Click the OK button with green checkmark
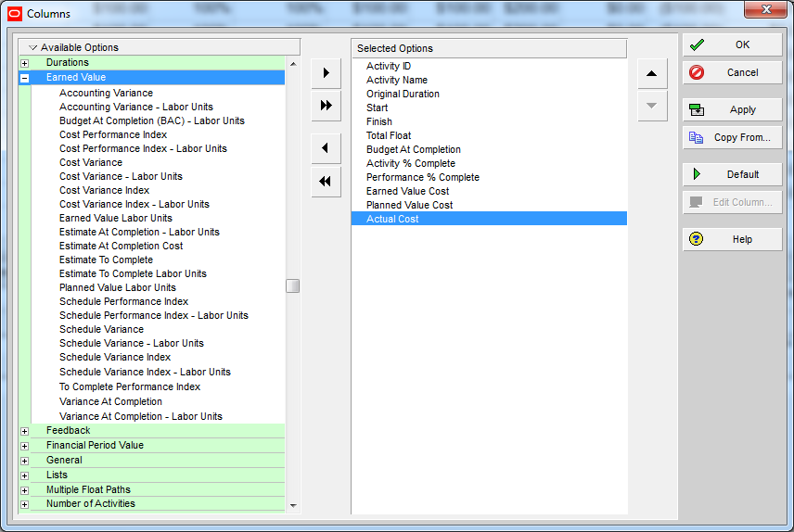 coord(732,44)
